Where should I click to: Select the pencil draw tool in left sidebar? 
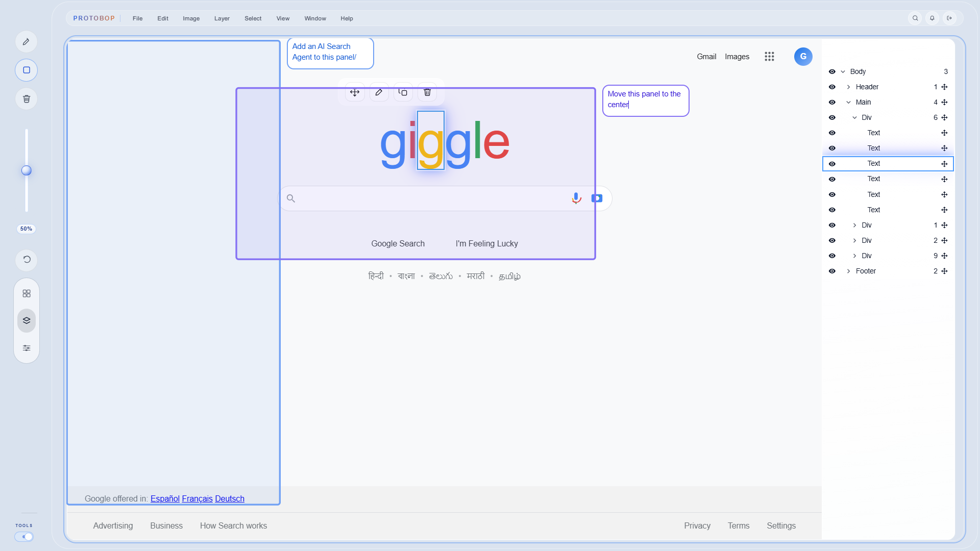pos(26,42)
